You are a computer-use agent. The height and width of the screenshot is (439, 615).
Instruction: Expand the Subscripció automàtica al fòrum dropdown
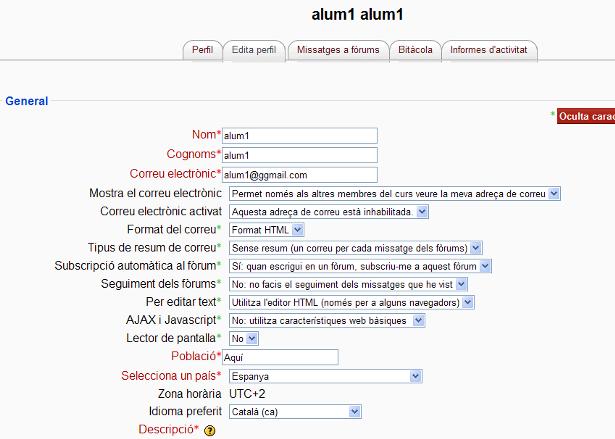point(360,266)
